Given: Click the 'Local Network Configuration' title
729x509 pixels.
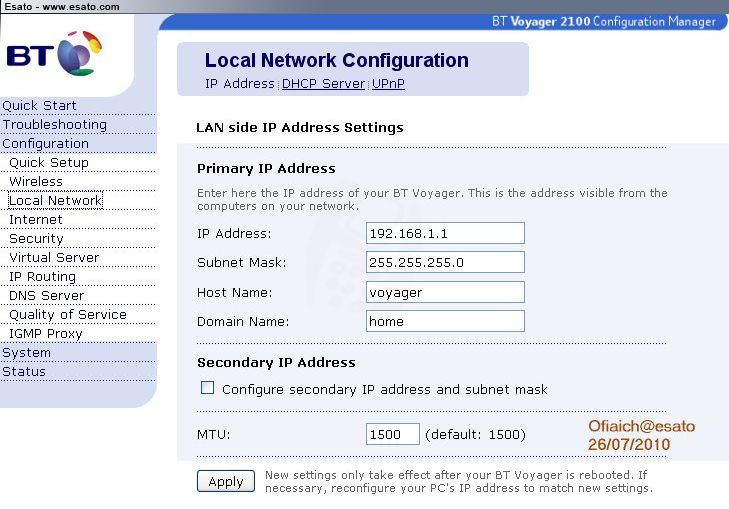Looking at the screenshot, I should point(337,60).
